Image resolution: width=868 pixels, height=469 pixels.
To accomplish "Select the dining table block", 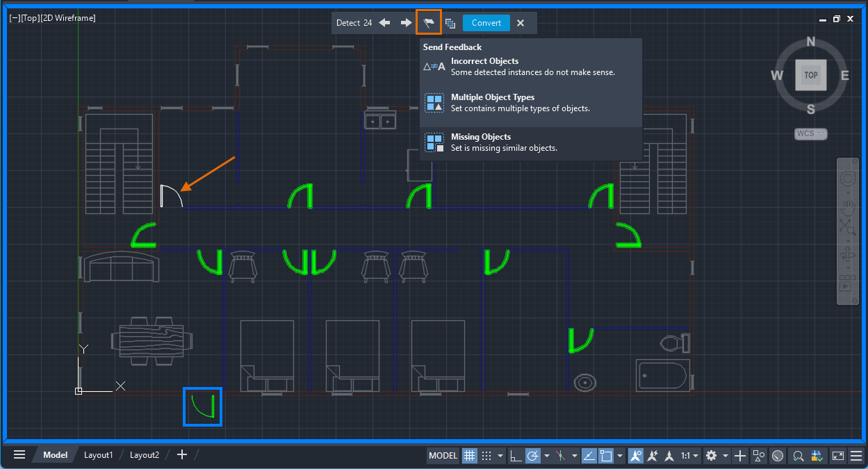I will click(152, 341).
